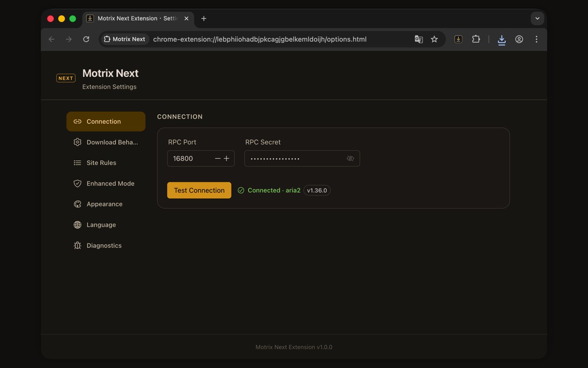Focus the RPC Secret field

(302, 159)
